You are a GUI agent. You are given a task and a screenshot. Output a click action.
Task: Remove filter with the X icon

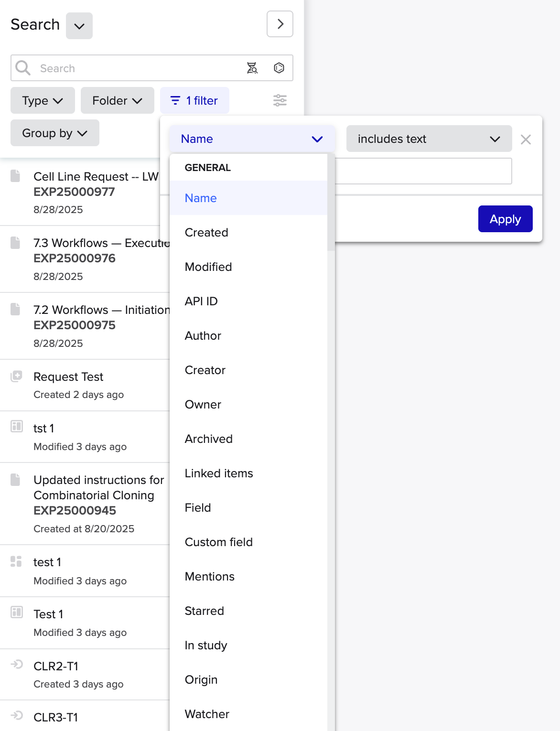point(526,140)
